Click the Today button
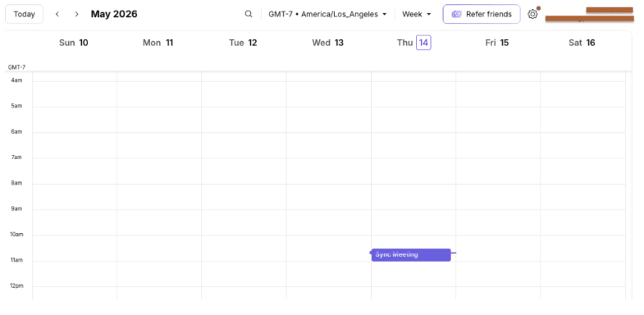The width and height of the screenshot is (644, 315). [x=24, y=14]
